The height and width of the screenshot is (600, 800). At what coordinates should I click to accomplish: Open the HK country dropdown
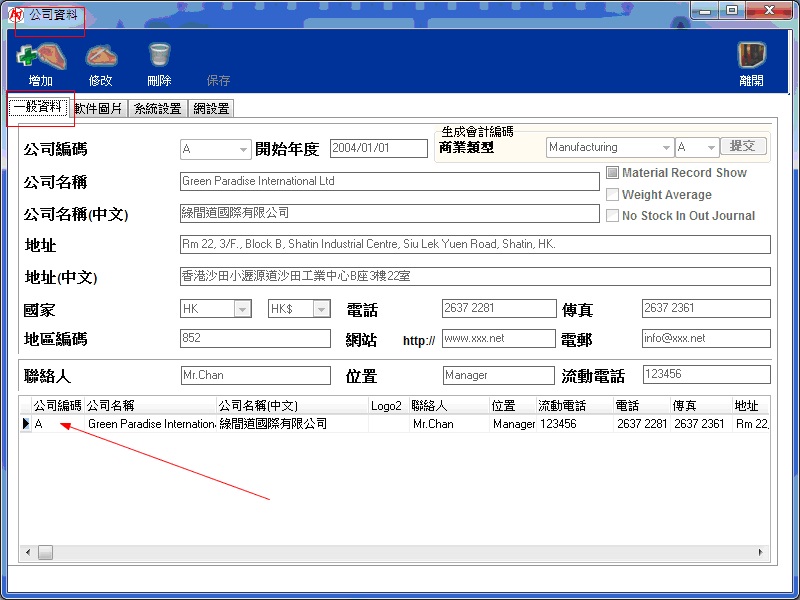(x=243, y=309)
